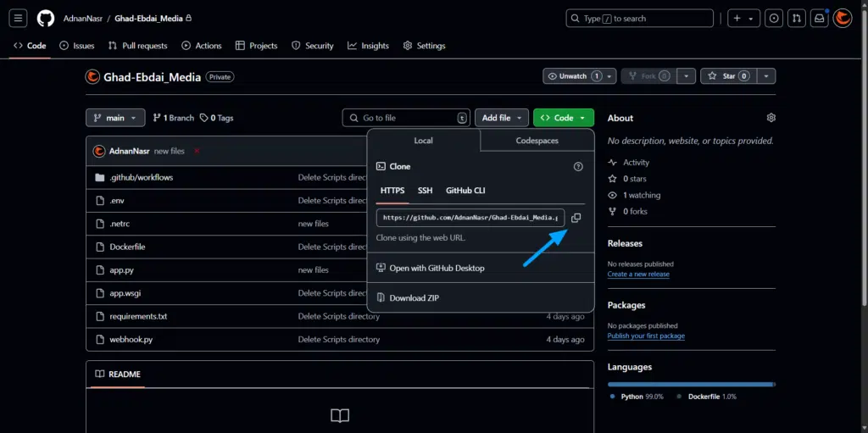Click the failed status X next to new files

(x=197, y=151)
